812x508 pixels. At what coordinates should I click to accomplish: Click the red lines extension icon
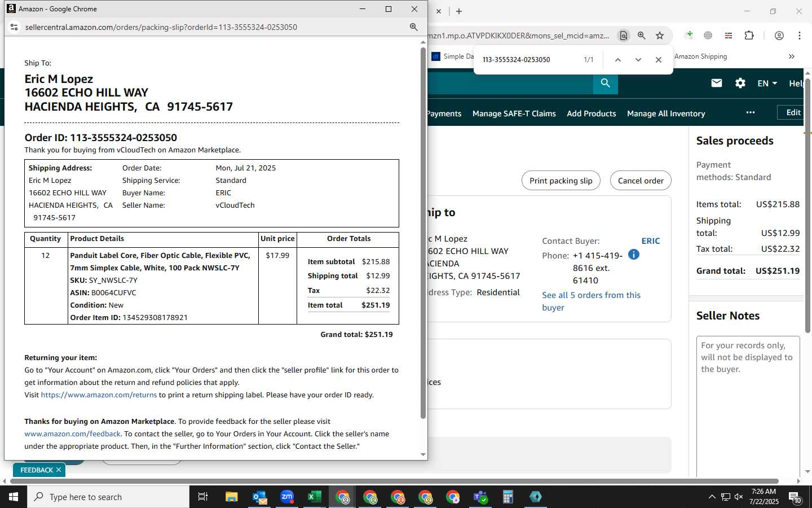(x=729, y=35)
